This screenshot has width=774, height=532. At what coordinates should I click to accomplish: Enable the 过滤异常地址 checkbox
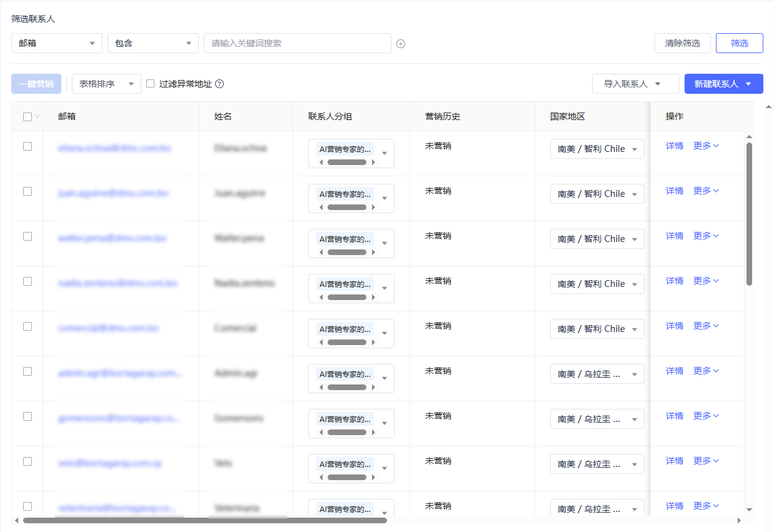click(150, 83)
